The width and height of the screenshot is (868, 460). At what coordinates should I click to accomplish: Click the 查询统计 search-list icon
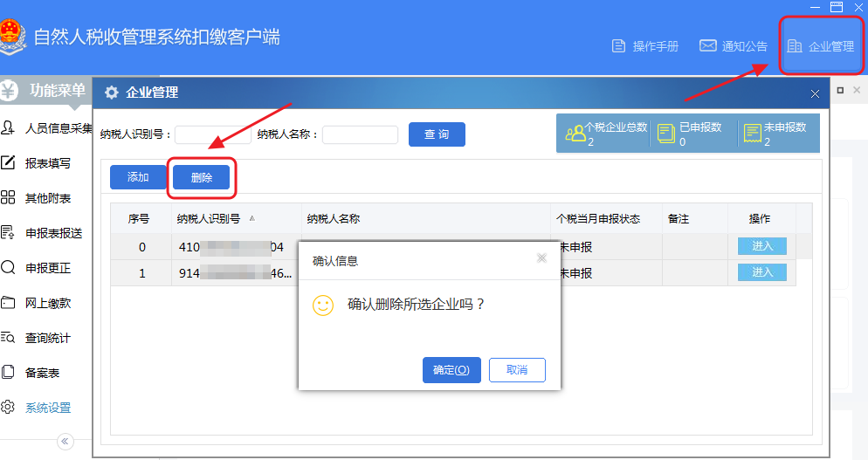click(x=8, y=337)
